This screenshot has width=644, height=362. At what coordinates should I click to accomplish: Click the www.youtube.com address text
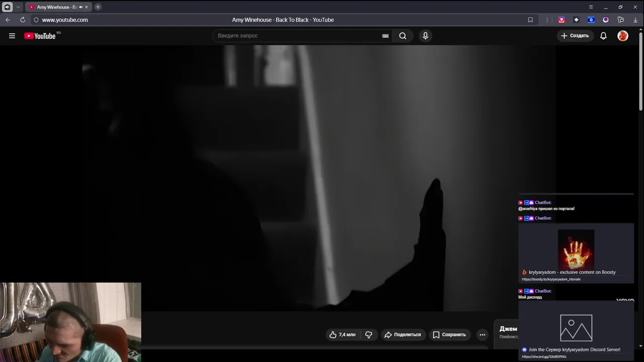point(65,20)
